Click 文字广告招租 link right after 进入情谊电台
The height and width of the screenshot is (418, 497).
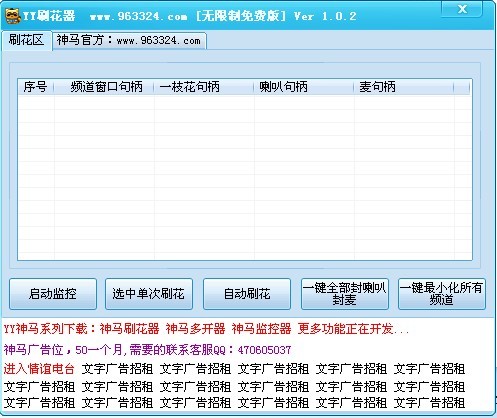(117, 369)
